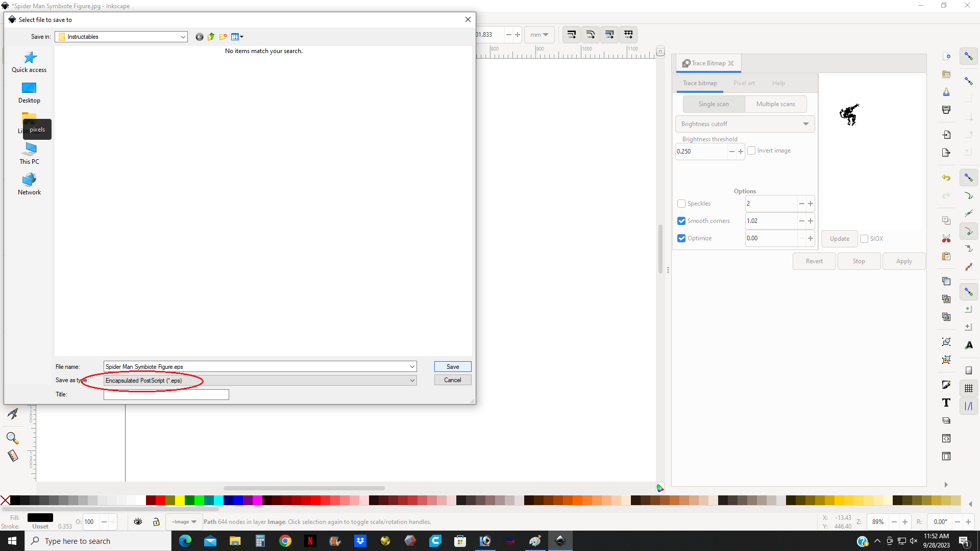The height and width of the screenshot is (551, 980).
Task: Click the yellow Undo arrow icon
Action: pyautogui.click(x=946, y=178)
